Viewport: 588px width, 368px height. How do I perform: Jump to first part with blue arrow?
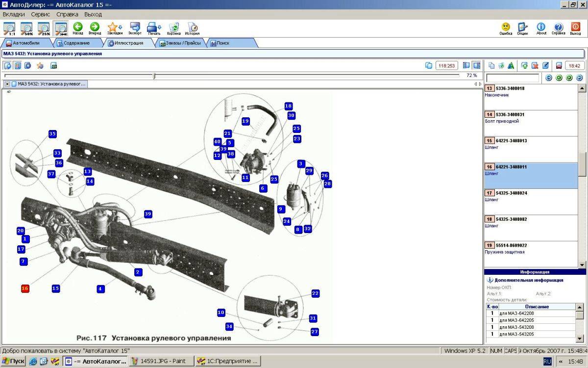pyautogui.click(x=549, y=78)
